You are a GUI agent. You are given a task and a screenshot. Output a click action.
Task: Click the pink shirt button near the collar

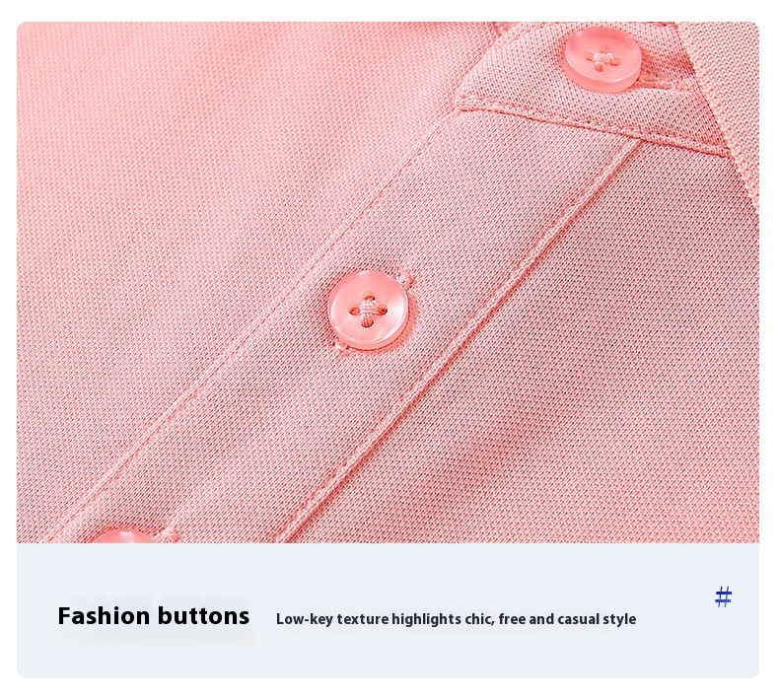602,60
